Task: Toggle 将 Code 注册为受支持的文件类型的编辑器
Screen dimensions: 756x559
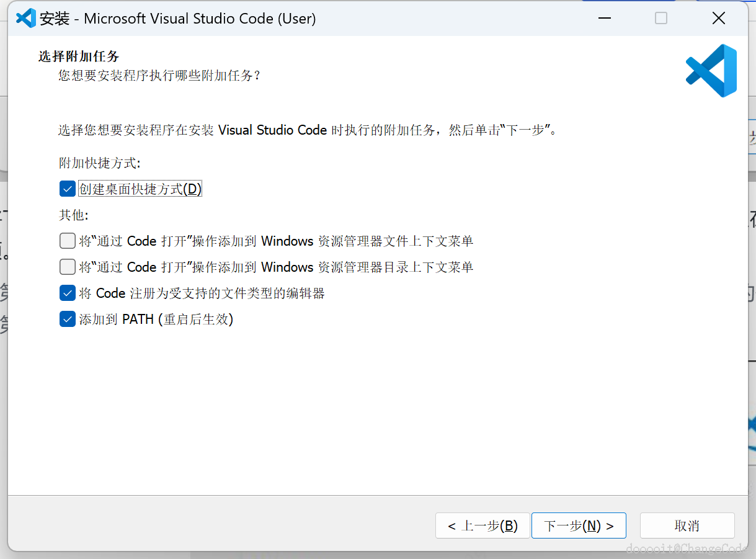Action: [x=68, y=293]
